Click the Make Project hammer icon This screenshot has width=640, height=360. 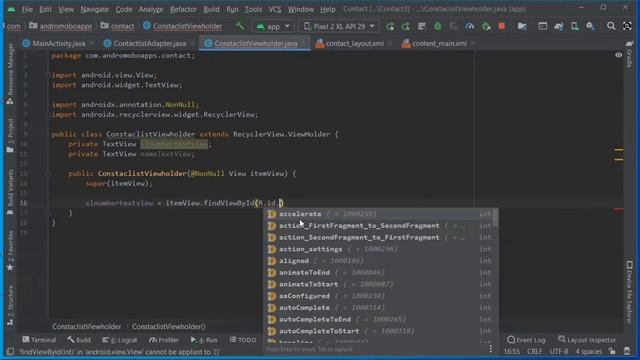coord(240,26)
